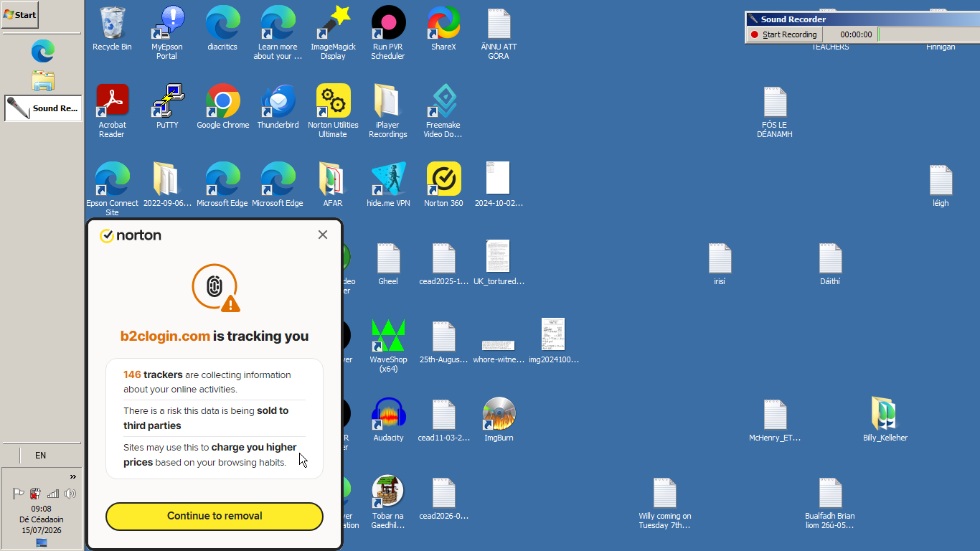This screenshot has height=551, width=980.
Task: Click the '146 trackers' text
Action: click(154, 375)
